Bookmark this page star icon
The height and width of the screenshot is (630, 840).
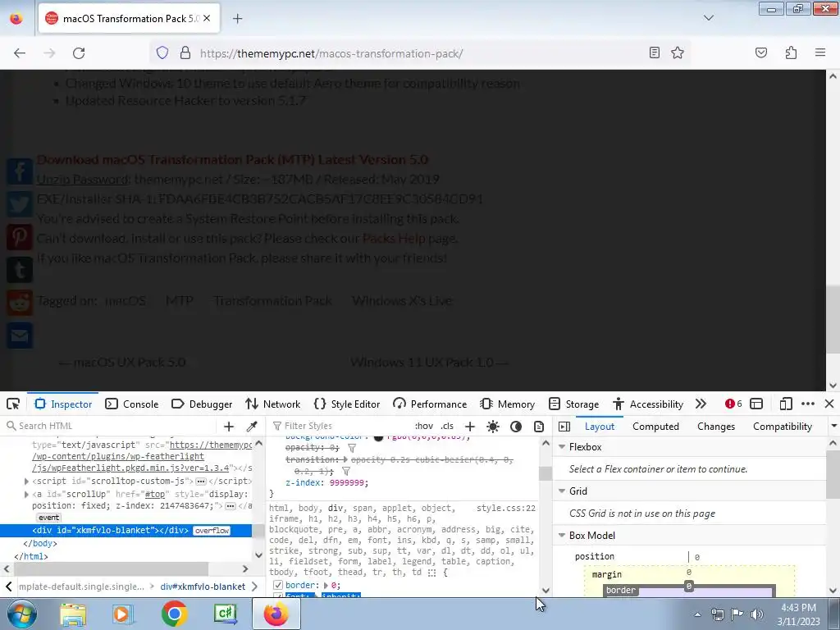678,52
